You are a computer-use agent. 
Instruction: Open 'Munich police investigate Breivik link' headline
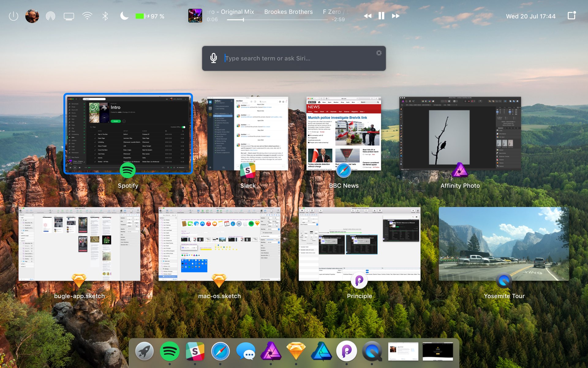(337, 117)
